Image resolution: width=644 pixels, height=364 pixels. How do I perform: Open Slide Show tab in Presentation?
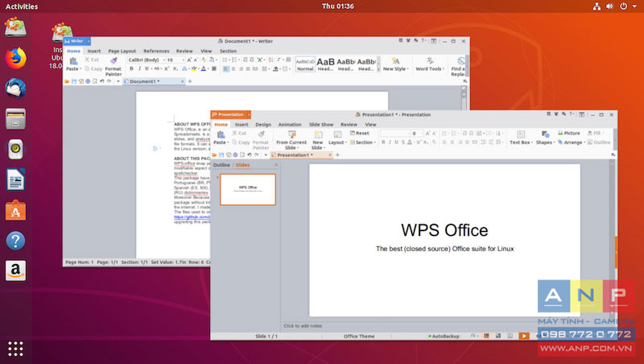click(321, 125)
